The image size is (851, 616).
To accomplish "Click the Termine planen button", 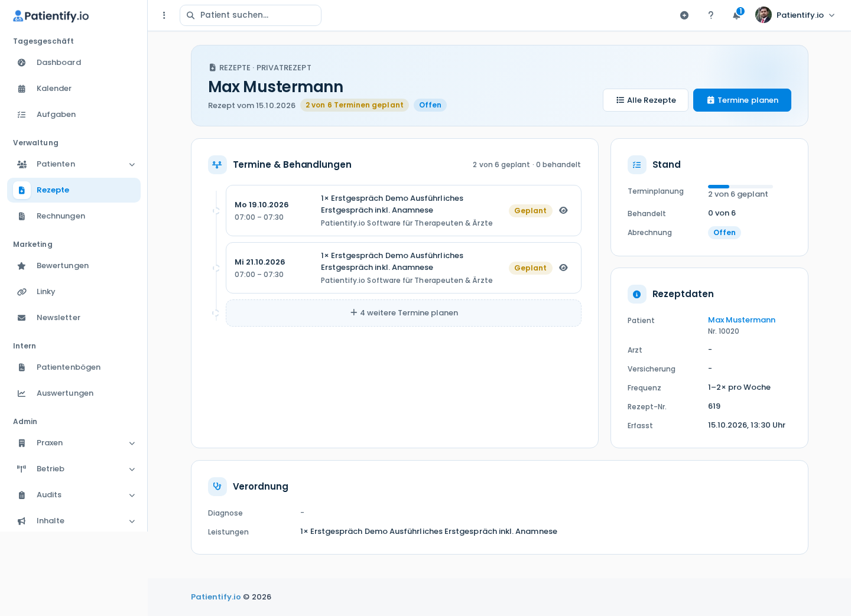I will (x=742, y=100).
